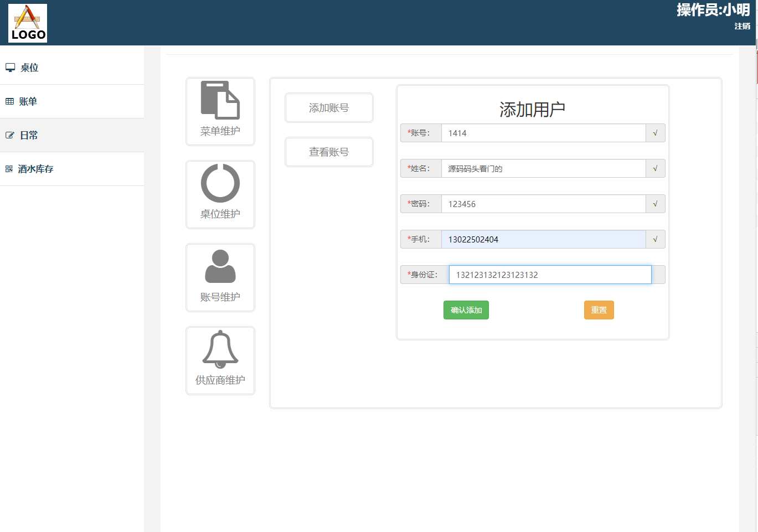This screenshot has width=758, height=532.
Task: Click the table grid icon beside 账单
Action: tap(9, 101)
